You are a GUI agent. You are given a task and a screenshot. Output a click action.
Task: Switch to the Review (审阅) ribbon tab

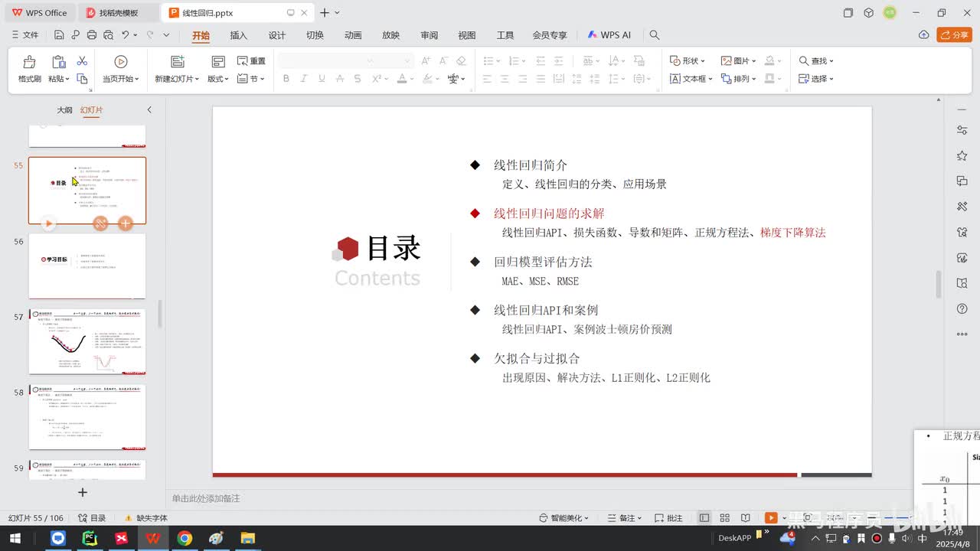coord(429,35)
